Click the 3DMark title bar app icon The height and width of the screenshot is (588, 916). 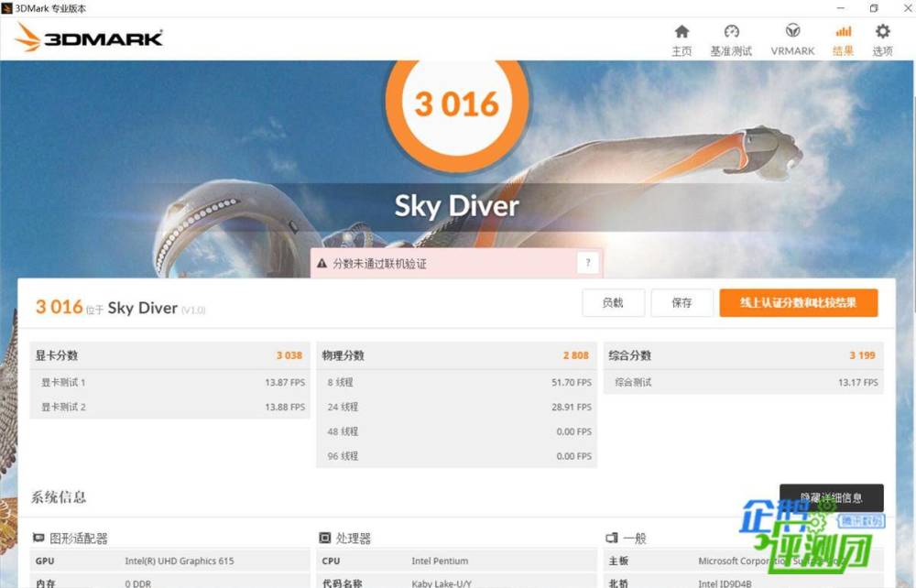click(7, 8)
